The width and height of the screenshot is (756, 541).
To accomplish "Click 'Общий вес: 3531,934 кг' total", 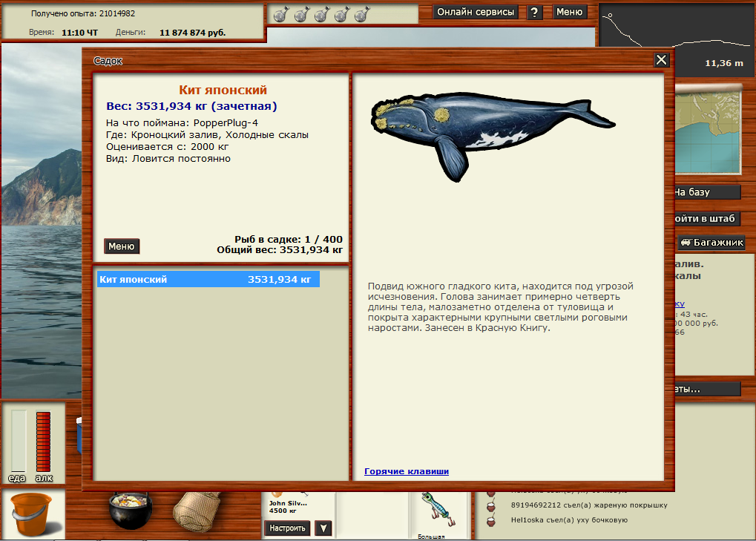I will pos(280,250).
